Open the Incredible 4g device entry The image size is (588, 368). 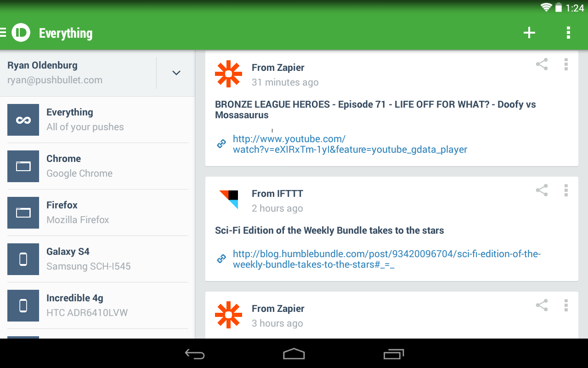[97, 305]
